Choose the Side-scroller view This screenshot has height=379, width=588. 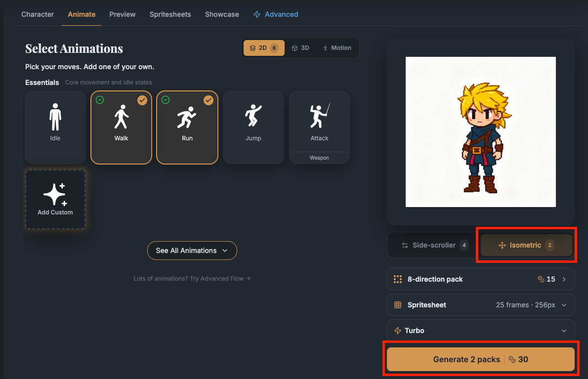point(434,245)
